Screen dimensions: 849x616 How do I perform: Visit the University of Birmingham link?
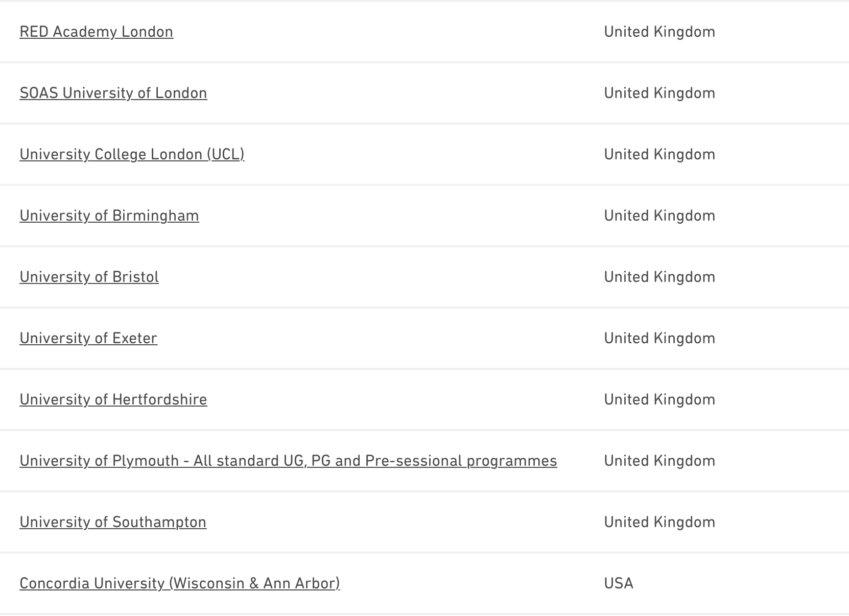[x=109, y=216]
